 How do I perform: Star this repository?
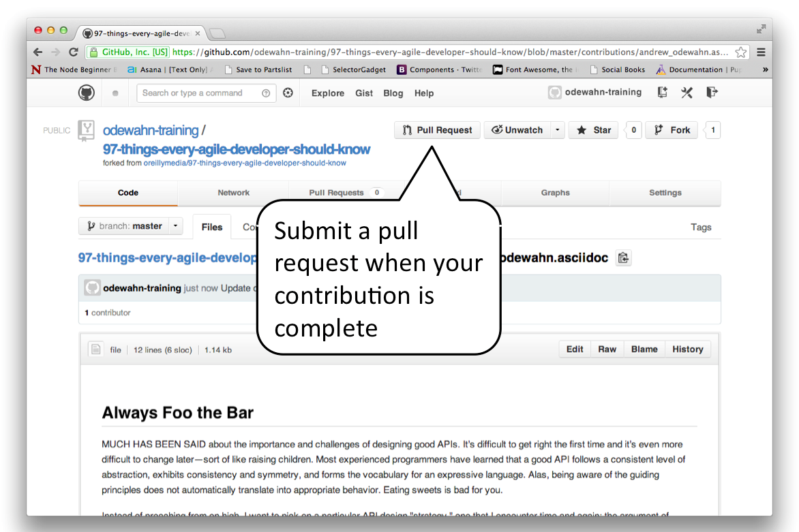(592, 130)
